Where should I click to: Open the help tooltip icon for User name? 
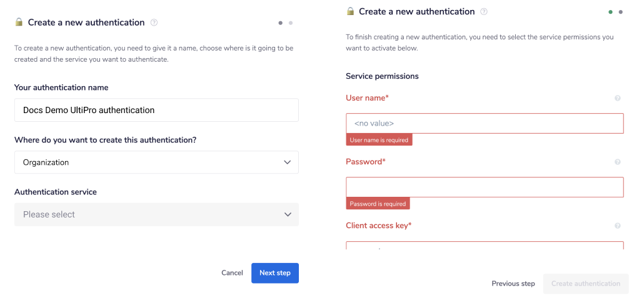click(x=618, y=98)
